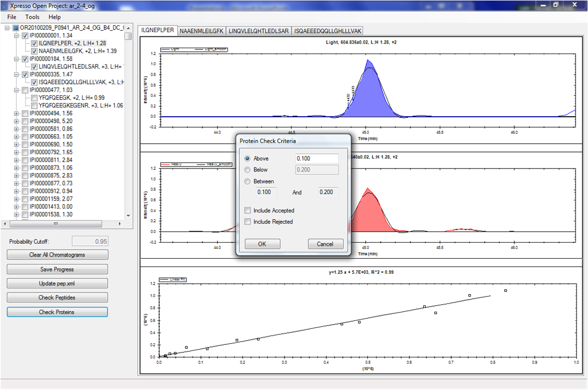588x390 pixels.
Task: Click the Clear All Chromatograms button
Action: click(x=57, y=255)
